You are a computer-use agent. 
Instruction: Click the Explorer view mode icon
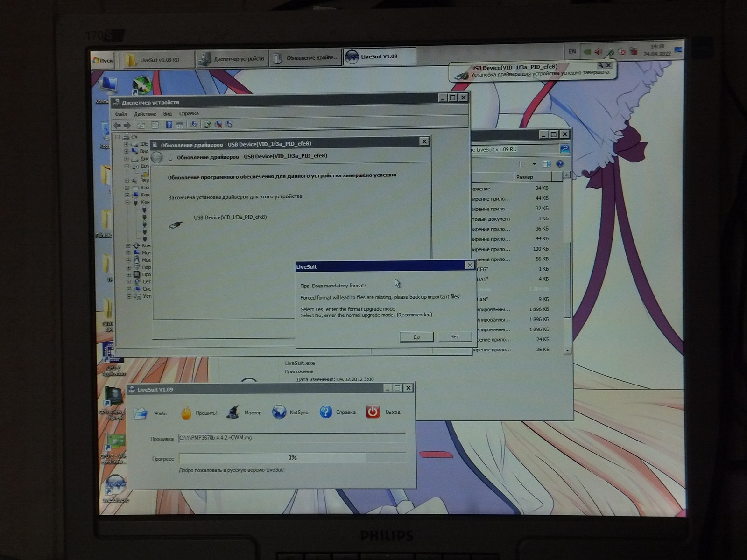[523, 164]
